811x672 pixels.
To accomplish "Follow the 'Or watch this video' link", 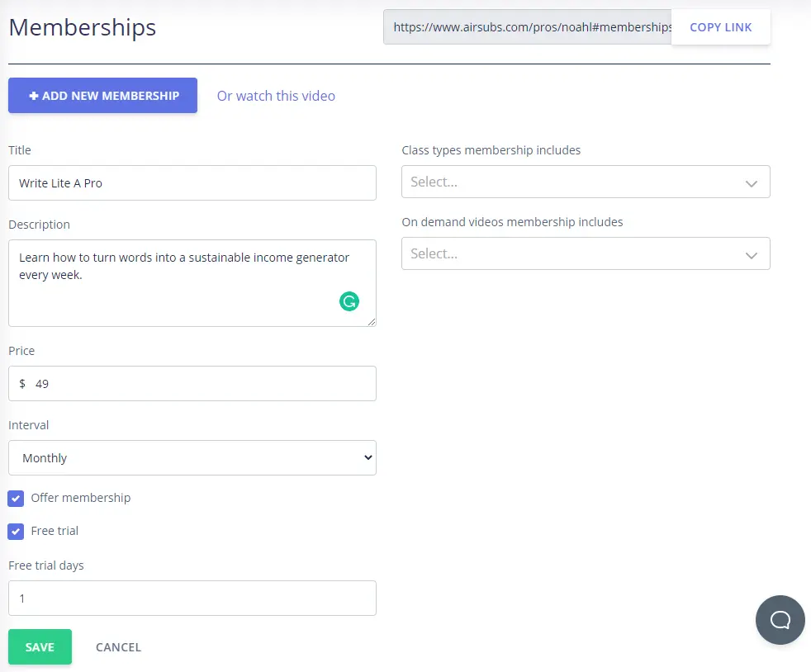I will 276,96.
